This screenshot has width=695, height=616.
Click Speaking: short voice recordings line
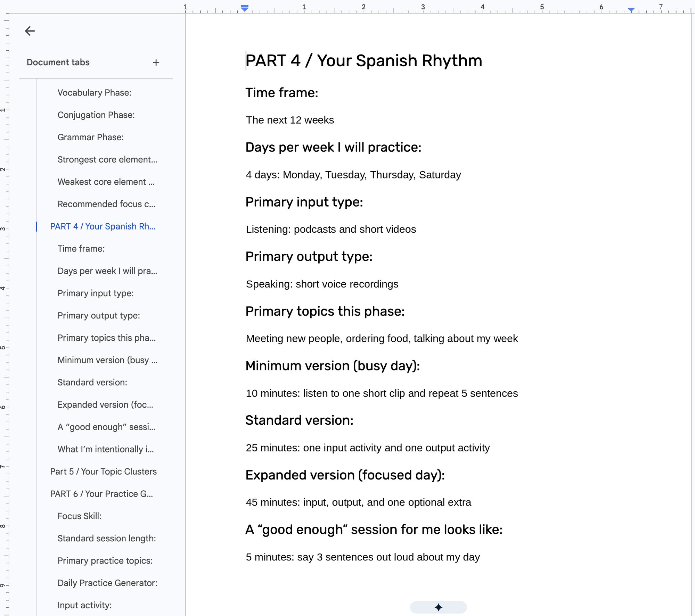point(322,284)
